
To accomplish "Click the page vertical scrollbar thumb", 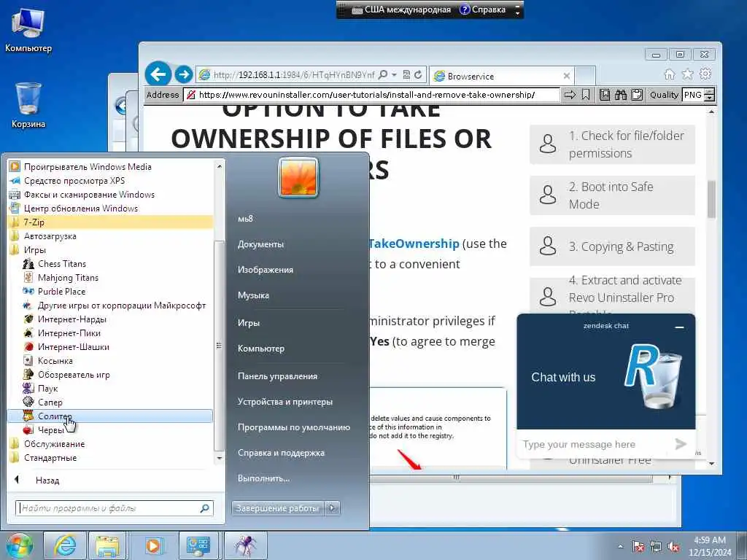I will pyautogui.click(x=711, y=199).
